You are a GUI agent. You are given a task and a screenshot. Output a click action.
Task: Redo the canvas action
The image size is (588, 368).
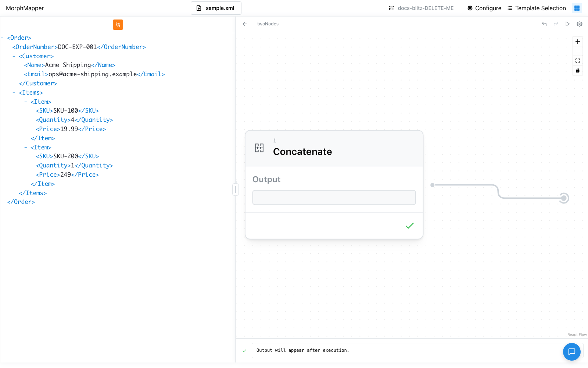(x=556, y=24)
